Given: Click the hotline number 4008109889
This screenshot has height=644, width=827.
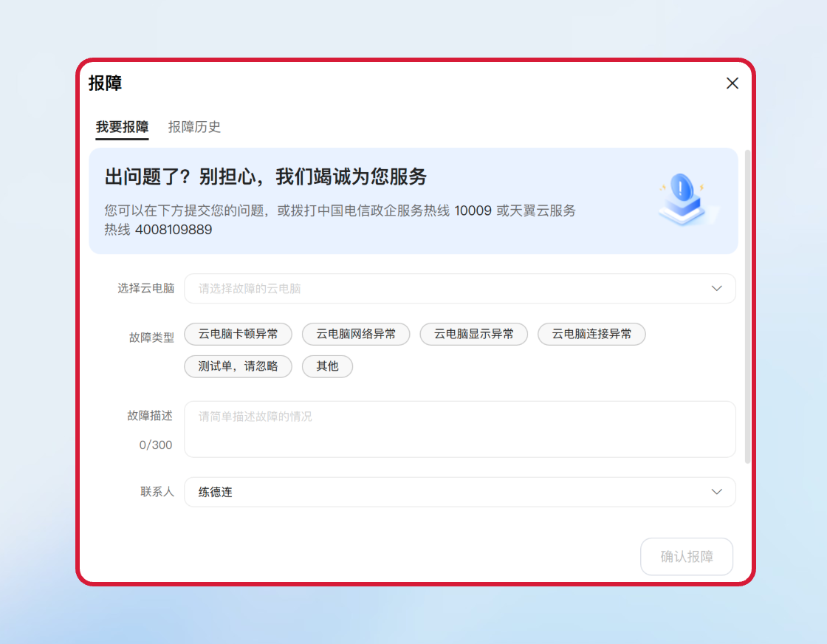Looking at the screenshot, I should [174, 230].
